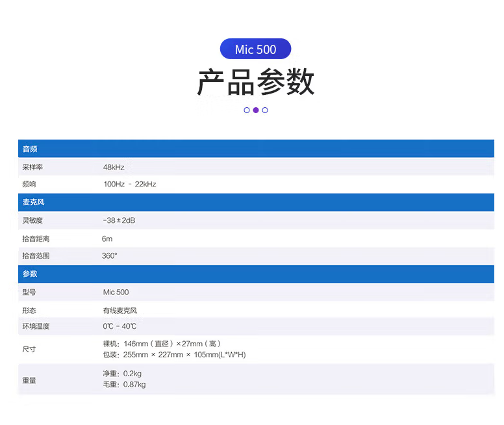Click the 环境温度 row label
The image size is (504, 425).
(36, 326)
